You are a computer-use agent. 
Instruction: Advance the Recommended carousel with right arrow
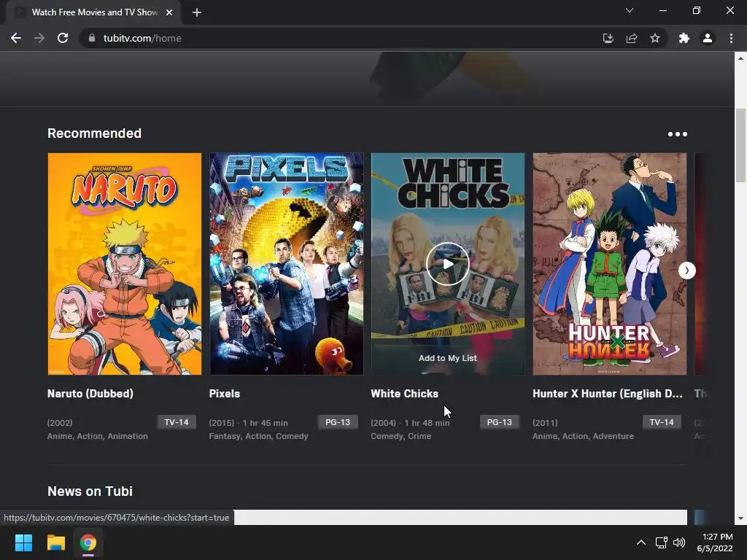tap(686, 271)
